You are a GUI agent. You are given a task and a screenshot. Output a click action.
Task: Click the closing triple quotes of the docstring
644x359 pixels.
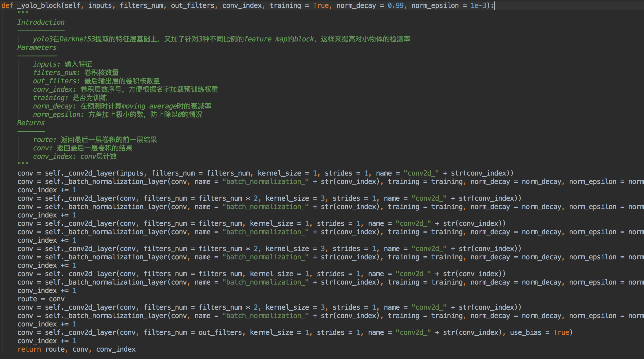(23, 163)
